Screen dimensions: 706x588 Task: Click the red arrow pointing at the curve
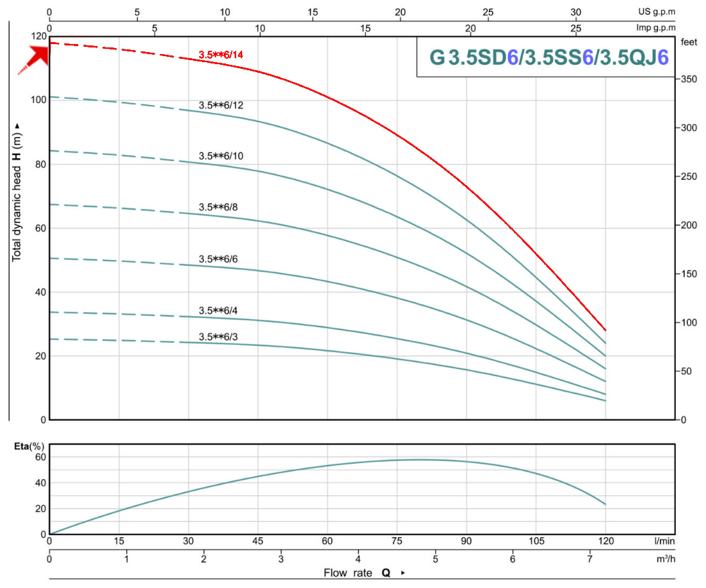click(x=34, y=59)
